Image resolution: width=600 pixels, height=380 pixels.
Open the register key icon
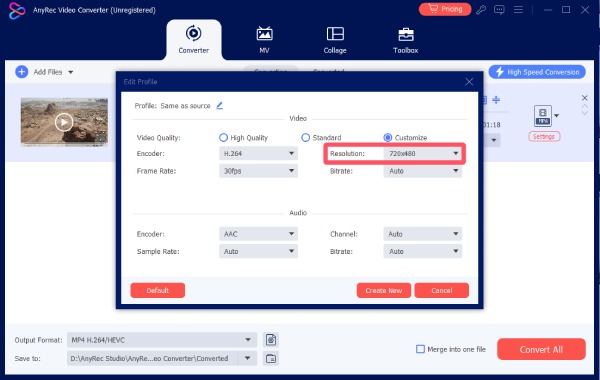481,10
